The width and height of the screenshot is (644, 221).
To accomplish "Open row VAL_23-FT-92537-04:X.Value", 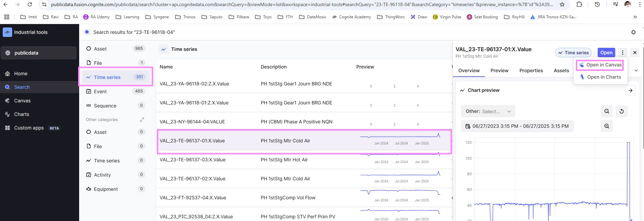I will point(304,198).
